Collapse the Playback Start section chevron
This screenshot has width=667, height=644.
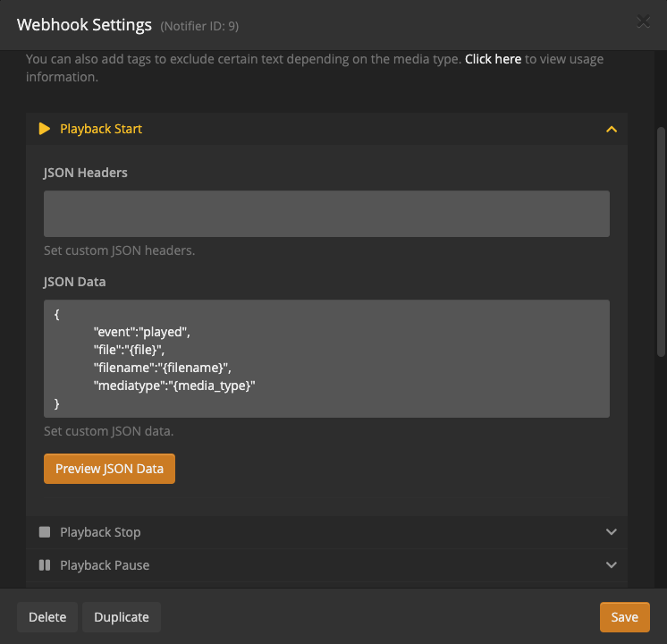click(x=612, y=129)
